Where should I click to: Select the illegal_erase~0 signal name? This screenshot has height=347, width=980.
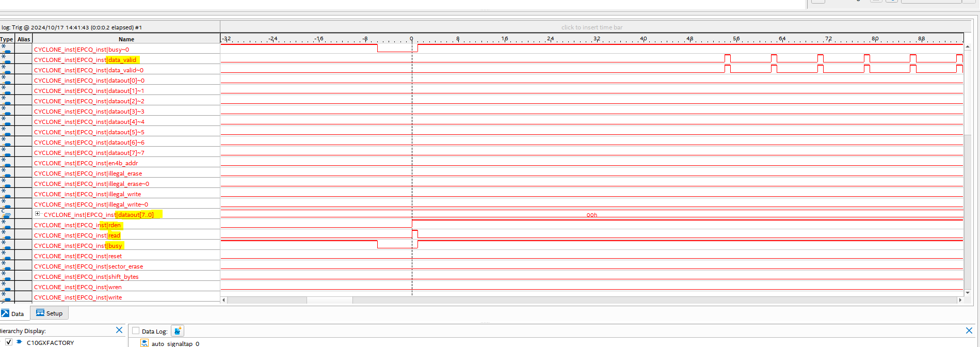[92, 184]
